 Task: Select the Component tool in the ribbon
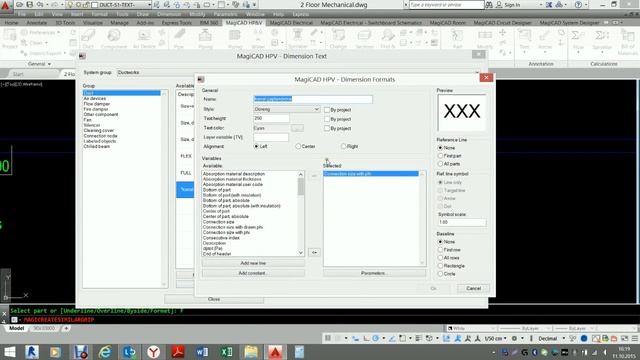point(114,40)
